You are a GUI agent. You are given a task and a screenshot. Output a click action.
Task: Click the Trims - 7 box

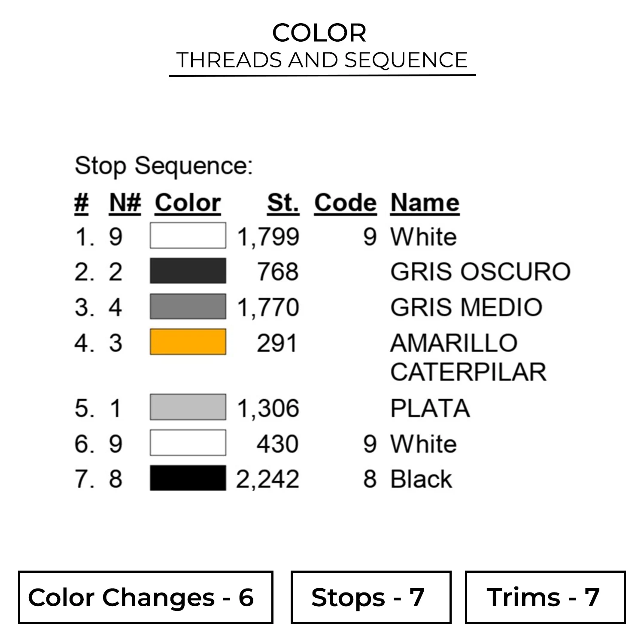[x=545, y=597]
